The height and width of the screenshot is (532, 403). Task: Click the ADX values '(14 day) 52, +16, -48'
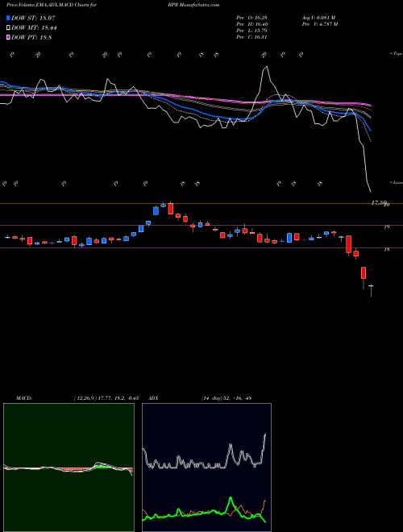[226, 398]
